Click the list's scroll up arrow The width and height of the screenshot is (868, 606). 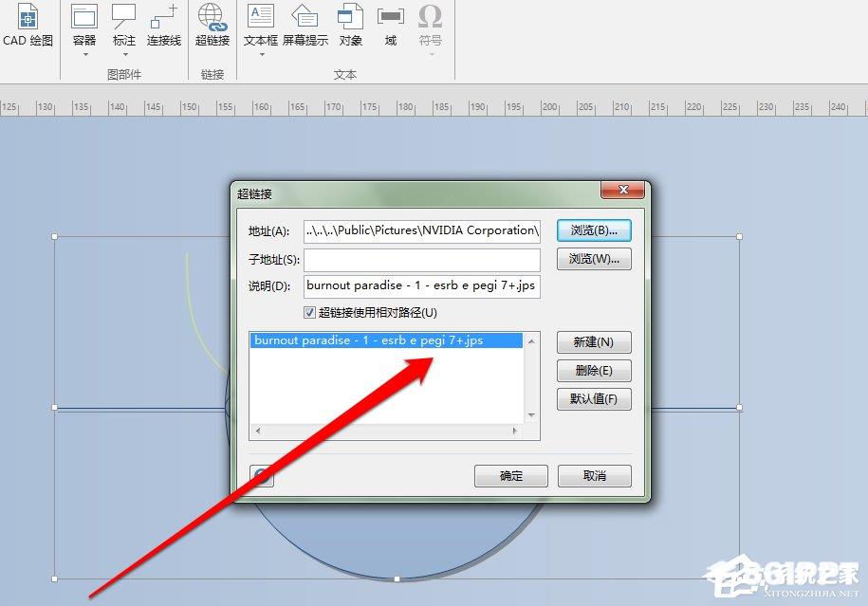click(x=531, y=341)
